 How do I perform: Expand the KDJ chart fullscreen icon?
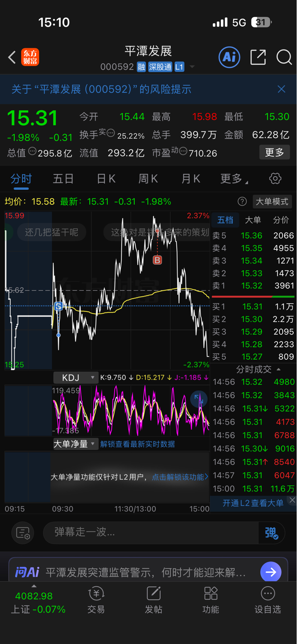point(199,399)
